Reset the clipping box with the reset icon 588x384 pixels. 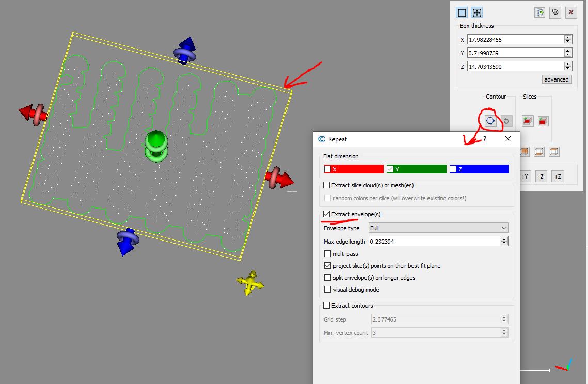[555, 13]
